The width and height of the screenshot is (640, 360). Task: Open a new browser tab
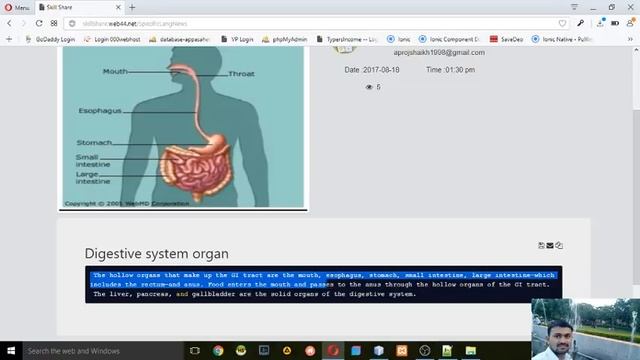click(x=132, y=7)
